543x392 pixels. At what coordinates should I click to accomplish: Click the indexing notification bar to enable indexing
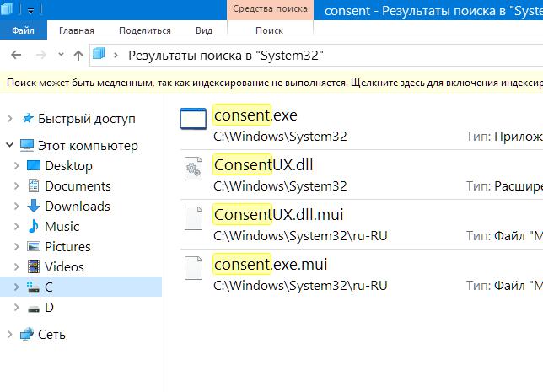[x=271, y=83]
